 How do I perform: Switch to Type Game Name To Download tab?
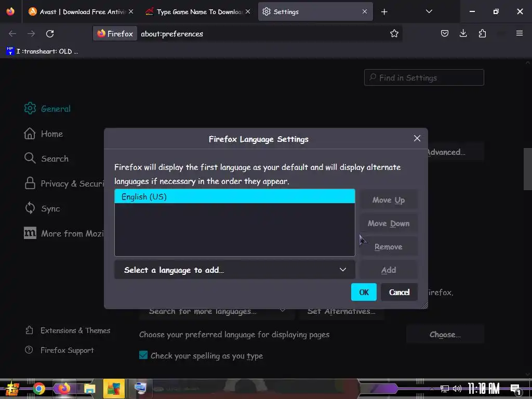pos(198,11)
